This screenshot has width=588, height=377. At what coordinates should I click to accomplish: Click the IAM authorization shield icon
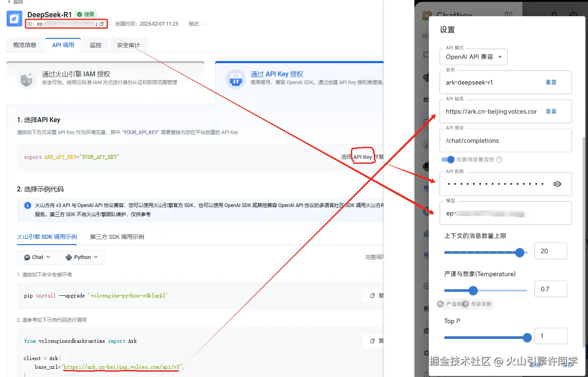[x=26, y=79]
